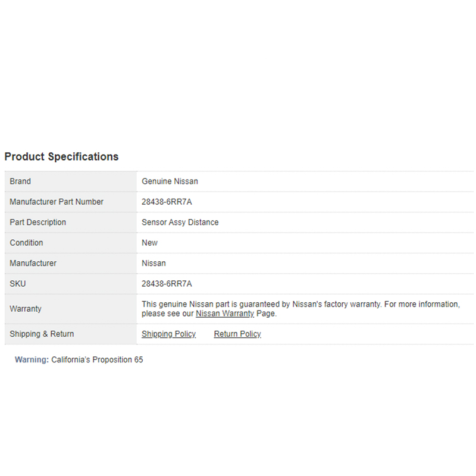The height and width of the screenshot is (476, 476).
Task: Open the Shipping Policy link
Action: [x=168, y=334]
